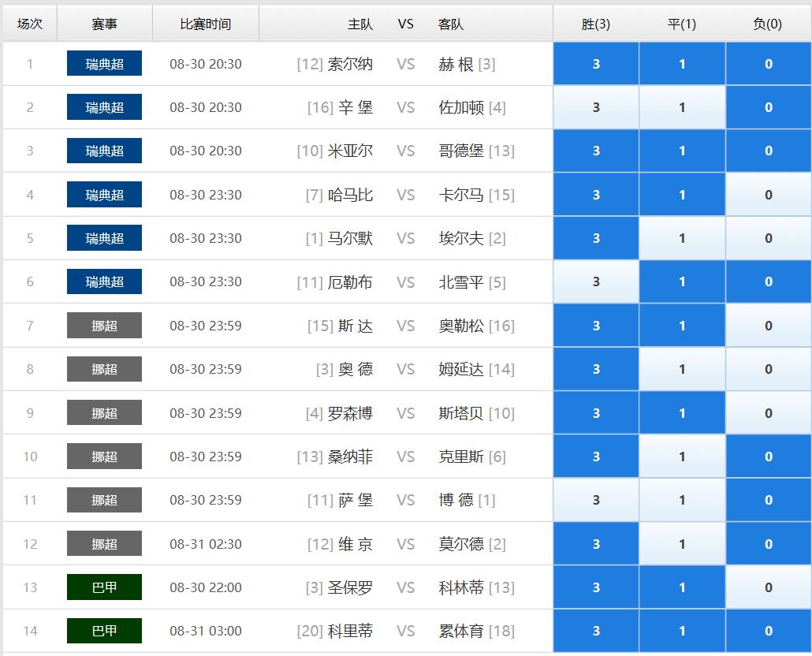Click away team 累体育
The height and width of the screenshot is (656, 812).
(461, 631)
